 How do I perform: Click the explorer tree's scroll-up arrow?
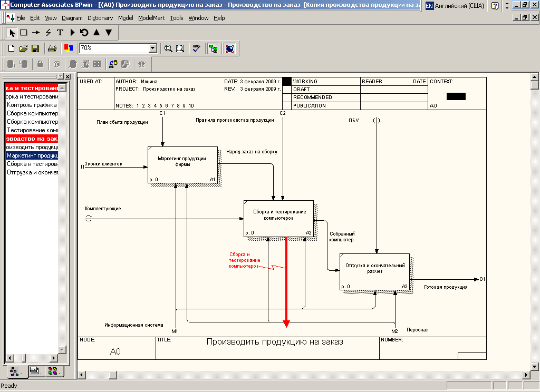coord(62,88)
